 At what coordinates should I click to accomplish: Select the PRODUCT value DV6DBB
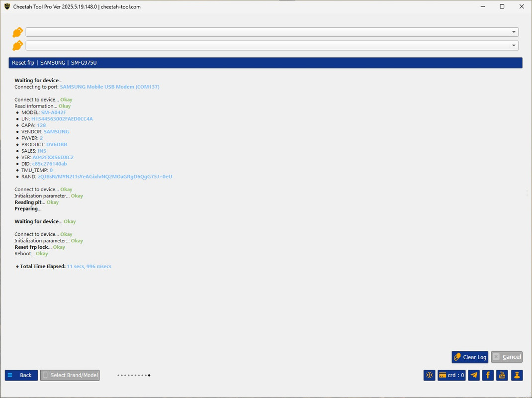(57, 145)
